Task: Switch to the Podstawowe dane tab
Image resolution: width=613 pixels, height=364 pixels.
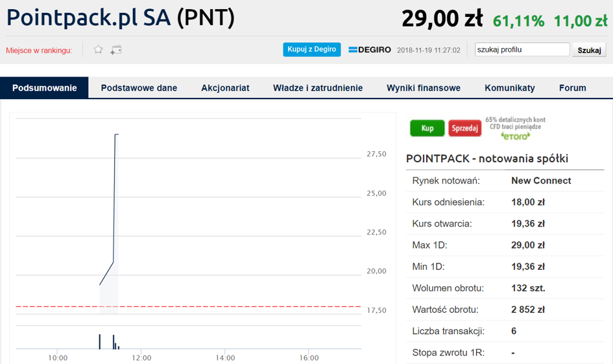Action: pos(139,88)
